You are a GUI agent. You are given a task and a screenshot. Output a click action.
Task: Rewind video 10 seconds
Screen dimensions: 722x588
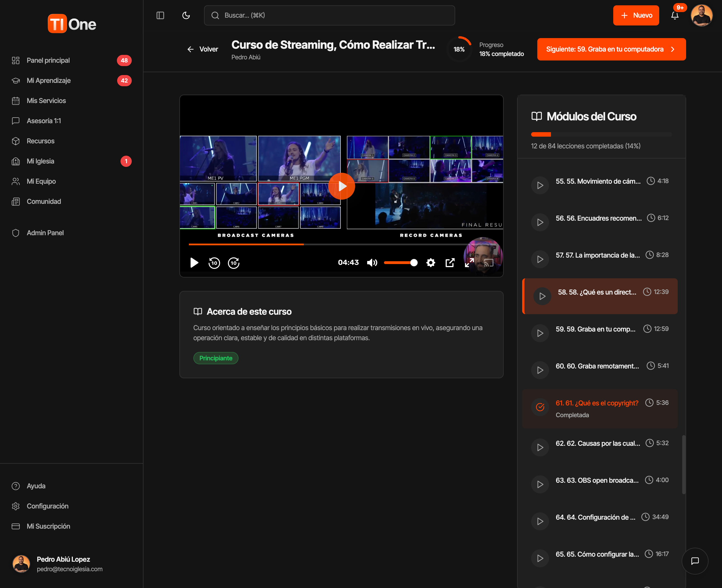coord(214,263)
